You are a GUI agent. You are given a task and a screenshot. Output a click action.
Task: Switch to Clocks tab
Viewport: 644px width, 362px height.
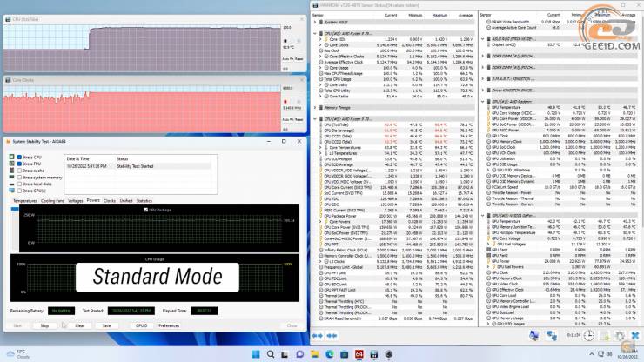[x=110, y=201]
